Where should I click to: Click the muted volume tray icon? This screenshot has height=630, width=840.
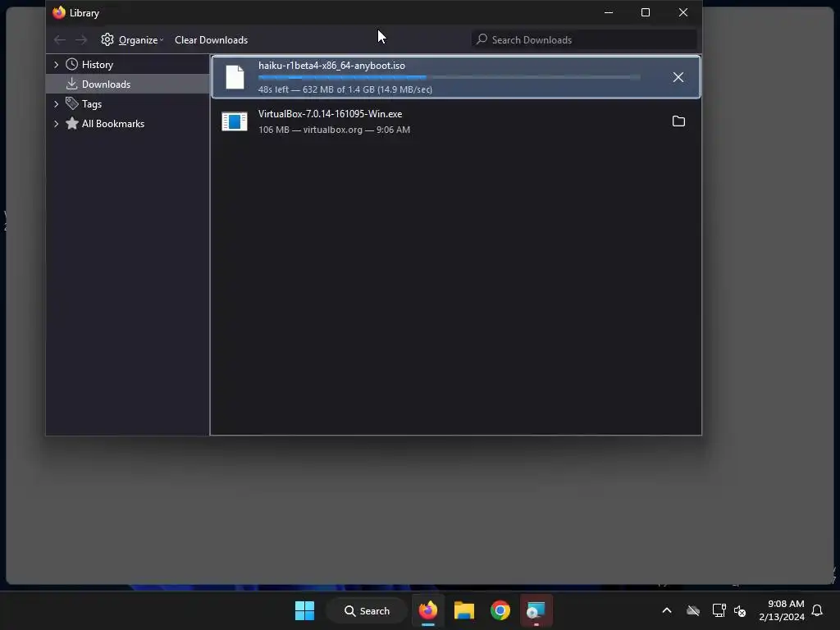(x=741, y=610)
